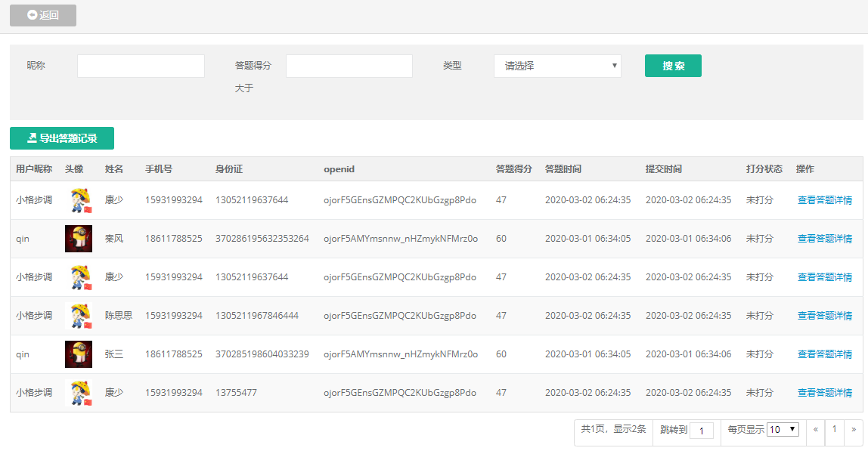View 查看答题详情 for 秦风
Screen dimensions: 868x451
click(x=824, y=239)
